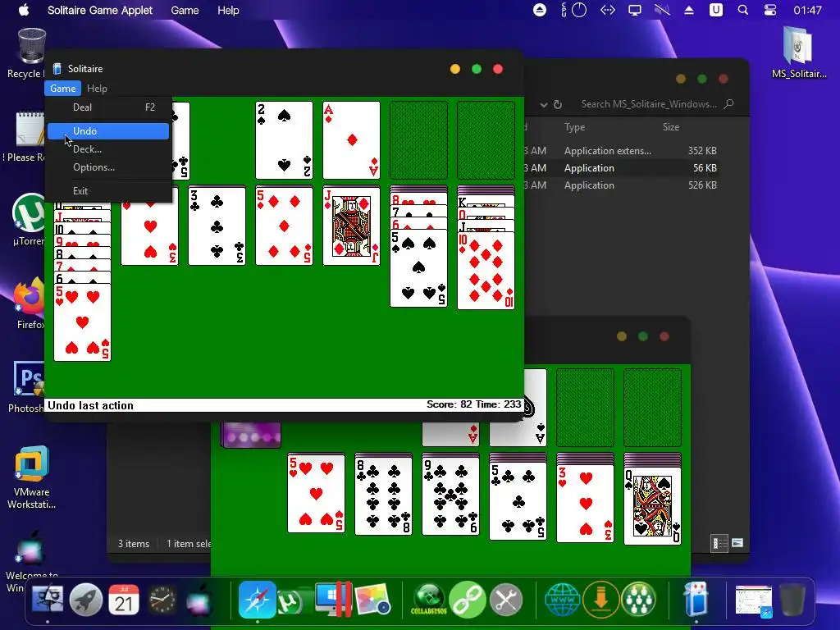This screenshot has width=840, height=630.
Task: Open the Help menu in Solitaire window
Action: [97, 89]
